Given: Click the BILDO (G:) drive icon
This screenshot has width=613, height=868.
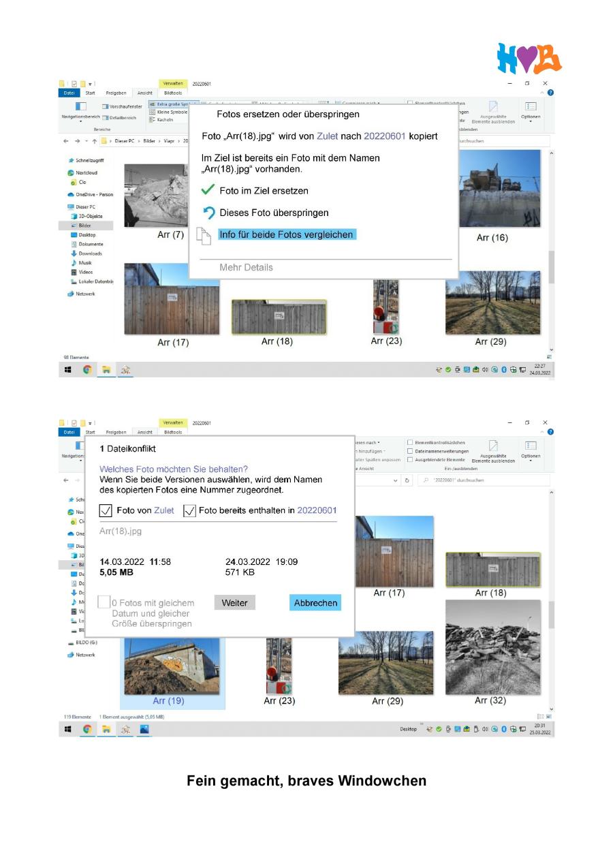Looking at the screenshot, I should coord(71,642).
